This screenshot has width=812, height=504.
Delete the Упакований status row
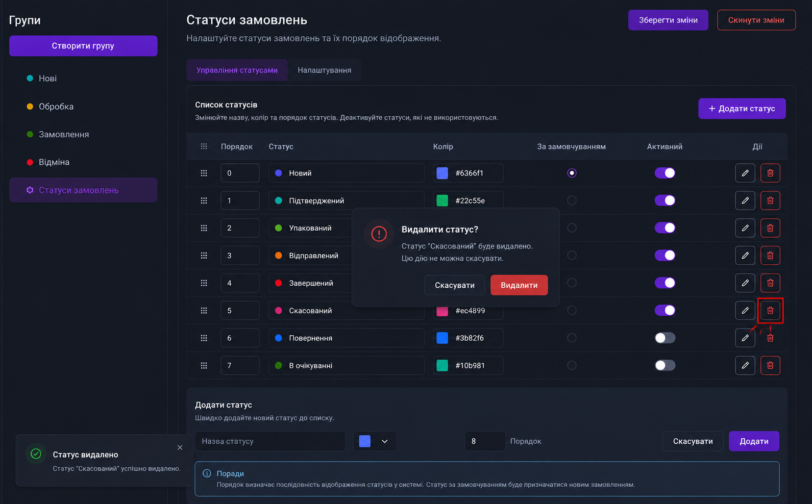770,228
